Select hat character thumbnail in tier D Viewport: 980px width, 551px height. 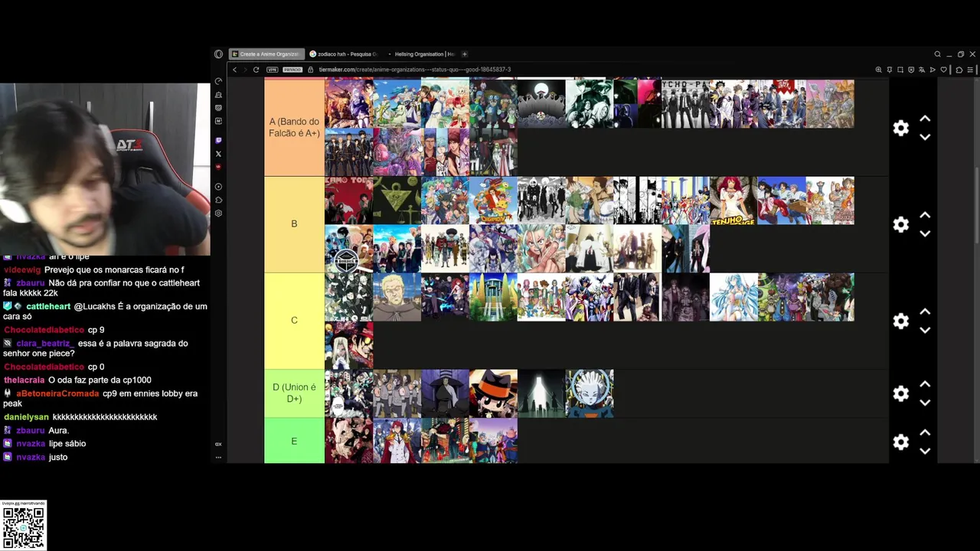click(493, 393)
